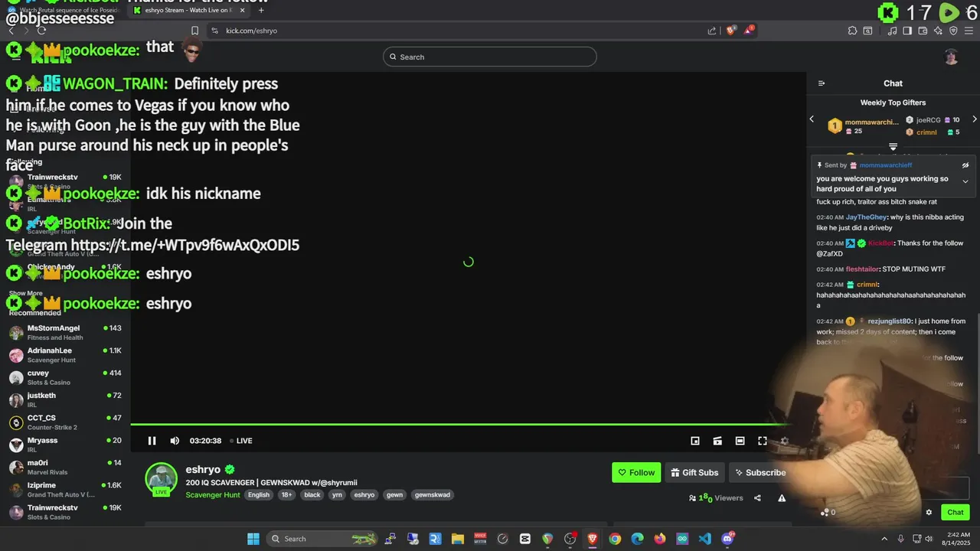
Task: Open AdrianahLee recommended channel
Action: [x=65, y=355]
